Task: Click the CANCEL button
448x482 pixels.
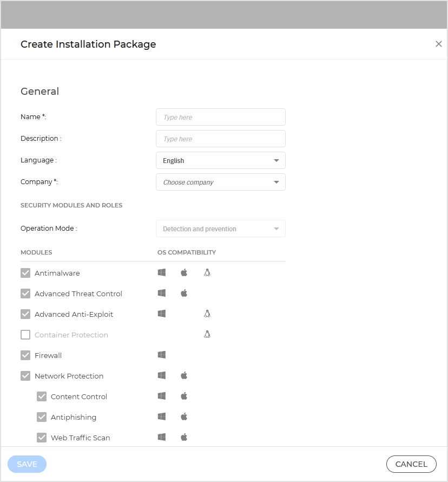Action: (411, 464)
